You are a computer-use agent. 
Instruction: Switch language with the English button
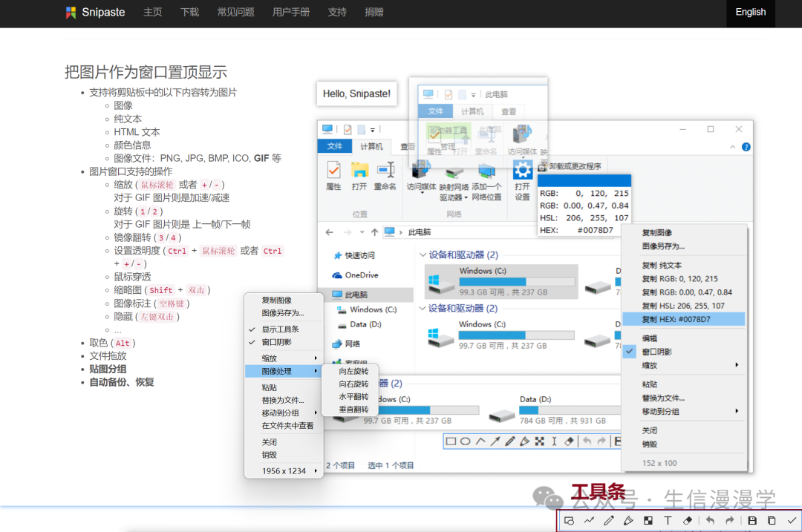point(750,13)
